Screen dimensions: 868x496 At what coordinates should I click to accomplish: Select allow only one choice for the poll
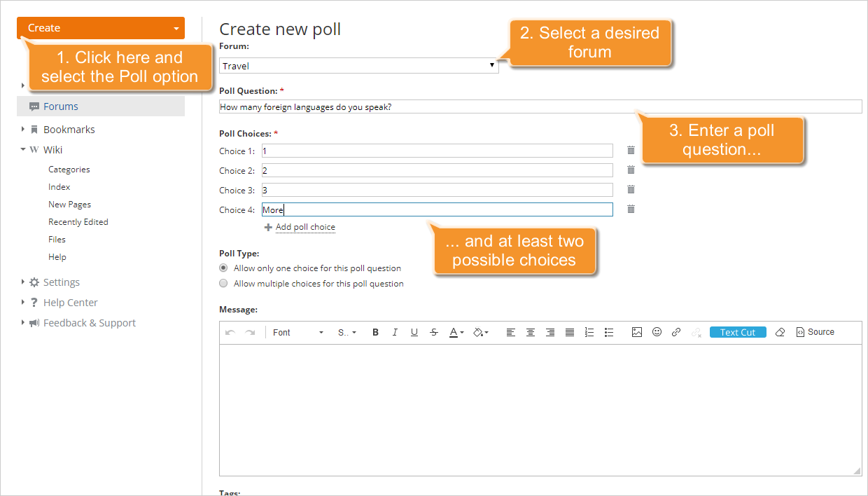coord(223,268)
